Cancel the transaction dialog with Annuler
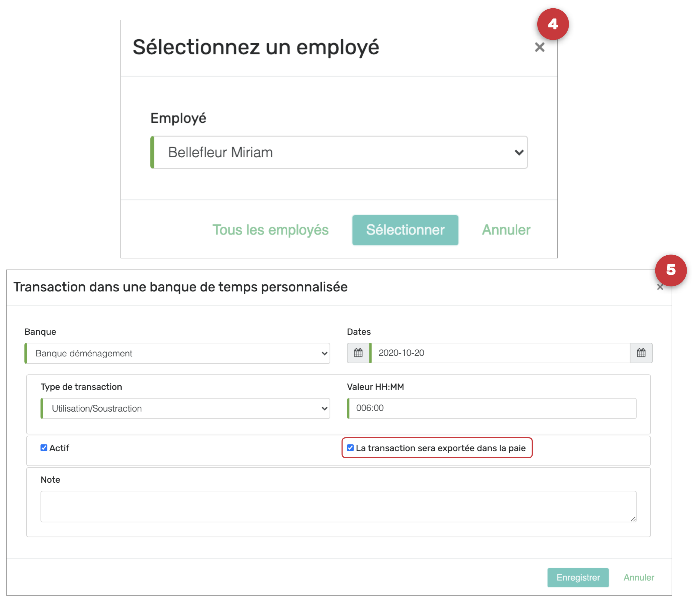 (638, 577)
